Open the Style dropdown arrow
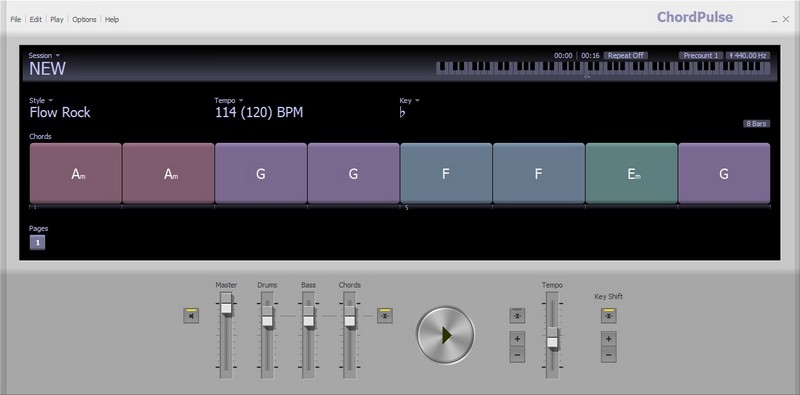800x395 pixels. tap(51, 101)
